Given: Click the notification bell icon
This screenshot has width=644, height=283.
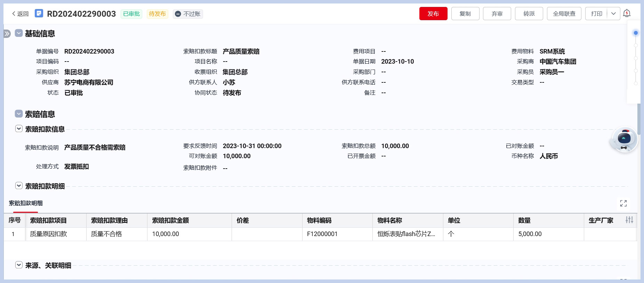Looking at the screenshot, I should 627,14.
